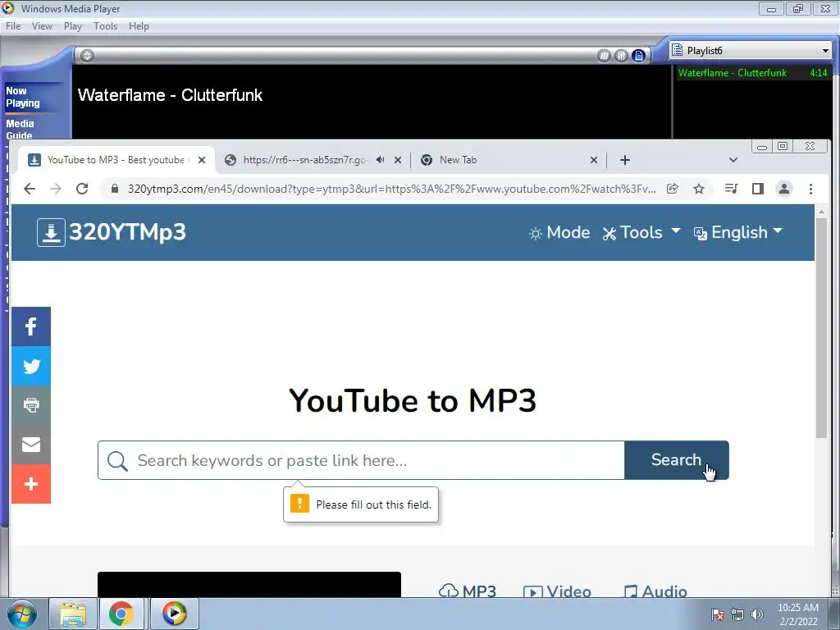
Task: Click magnifier icon inside search box
Action: click(x=117, y=461)
